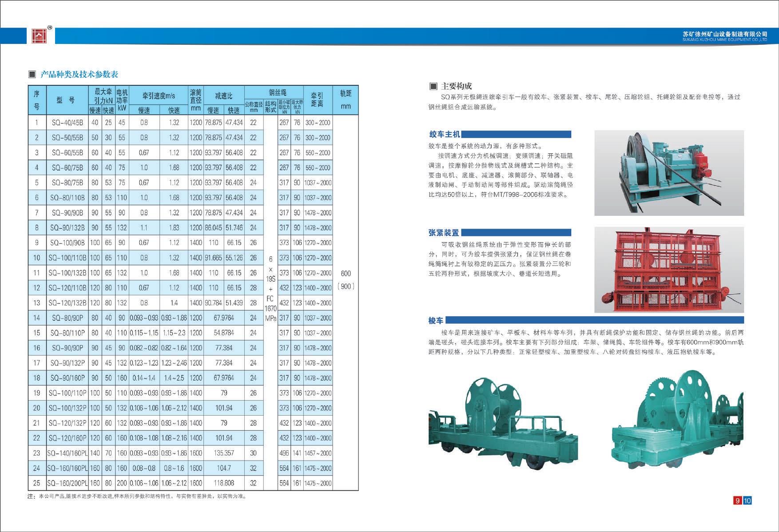Select the model cell SQ-80/110B
779x532 pixels.
67,198
